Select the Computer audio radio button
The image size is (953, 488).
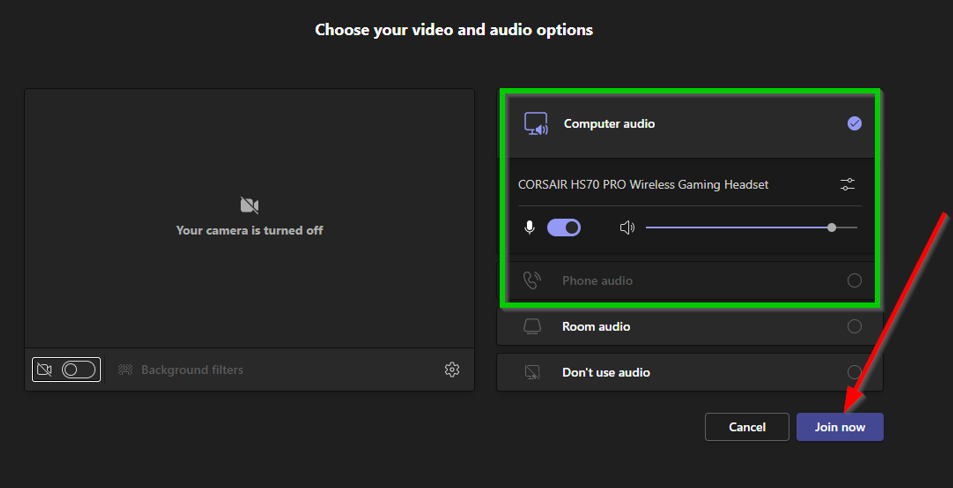(854, 124)
